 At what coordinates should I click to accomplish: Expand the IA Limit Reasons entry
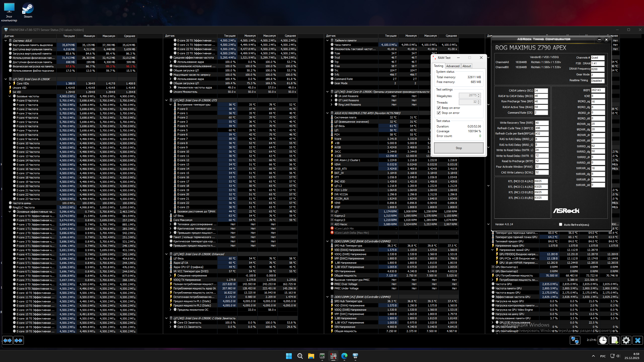coord(331,96)
